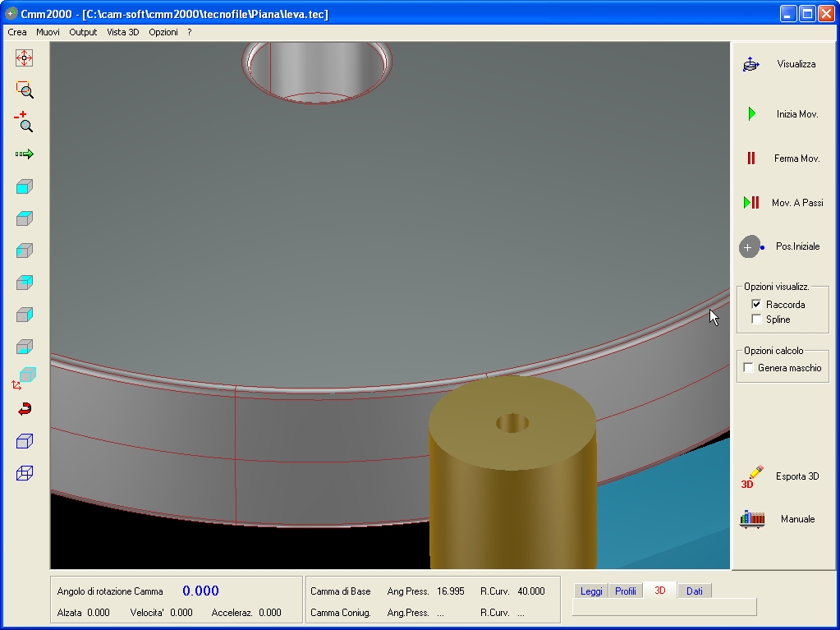Click the Visualizza button label
Image resolution: width=840 pixels, height=630 pixels.
point(796,64)
